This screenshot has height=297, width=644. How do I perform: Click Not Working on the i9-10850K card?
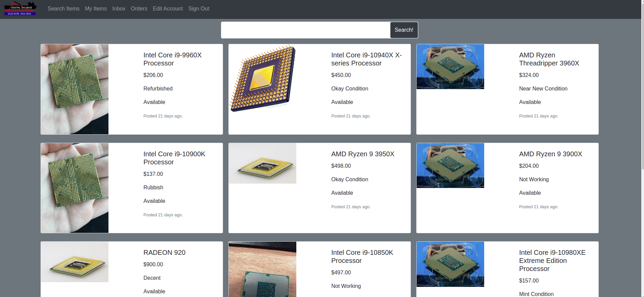tap(346, 286)
